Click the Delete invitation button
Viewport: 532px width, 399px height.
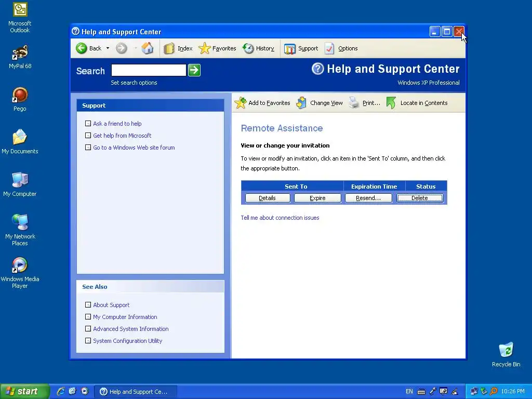pyautogui.click(x=420, y=198)
